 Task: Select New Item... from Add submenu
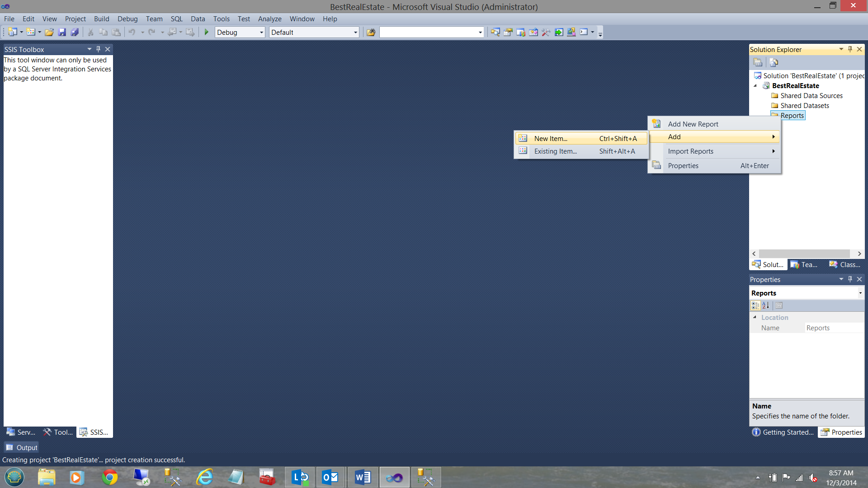[551, 139]
